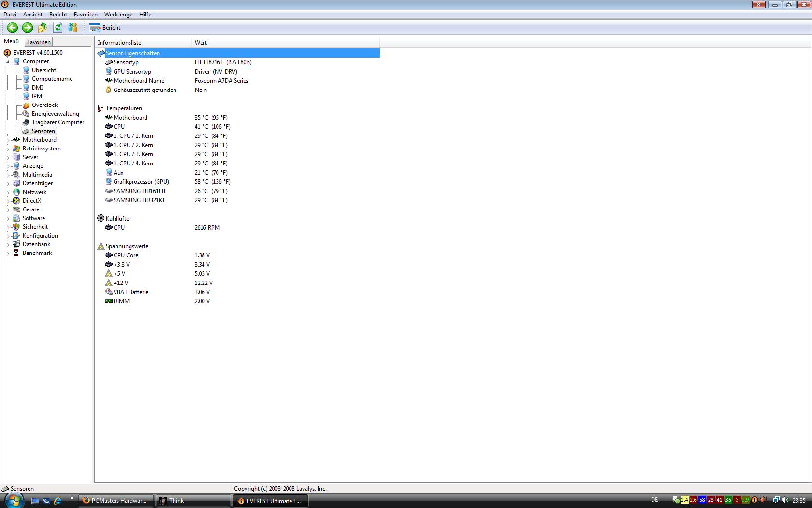Screen dimensions: 812x508
Task: Click the Konfiguration tree icon
Action: [x=16, y=236]
